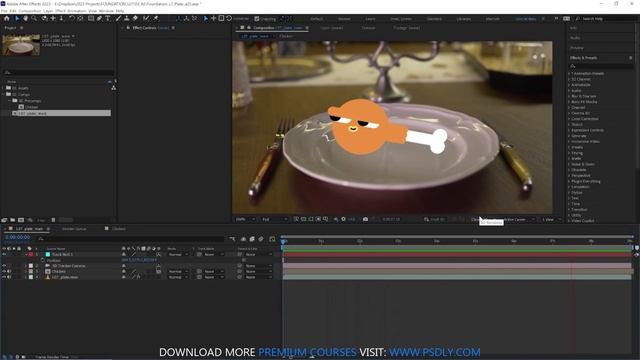Image resolution: width=640 pixels, height=360 pixels.
Task: Open blending Mode dropdown for Track Null 1
Action: [178, 254]
